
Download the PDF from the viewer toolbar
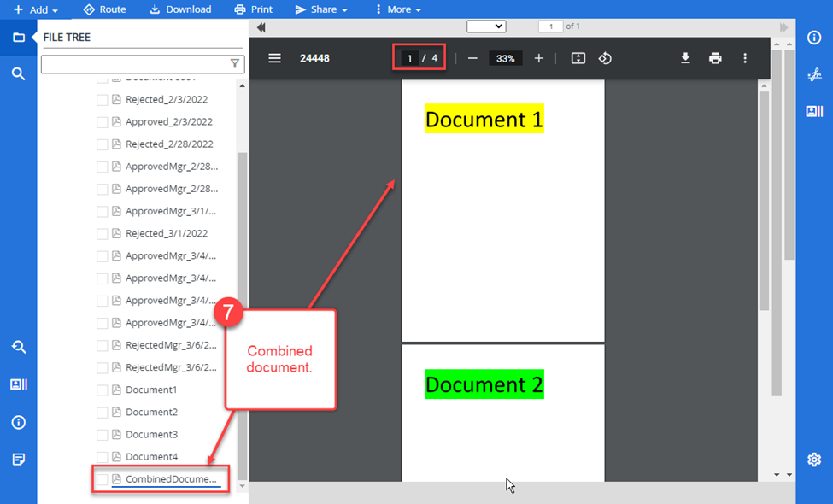[x=685, y=58]
